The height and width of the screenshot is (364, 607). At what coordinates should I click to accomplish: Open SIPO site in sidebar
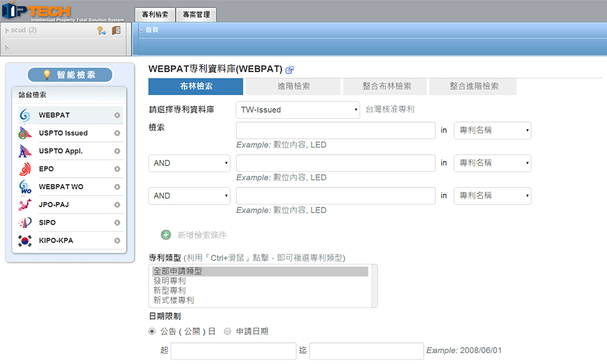tap(70, 223)
